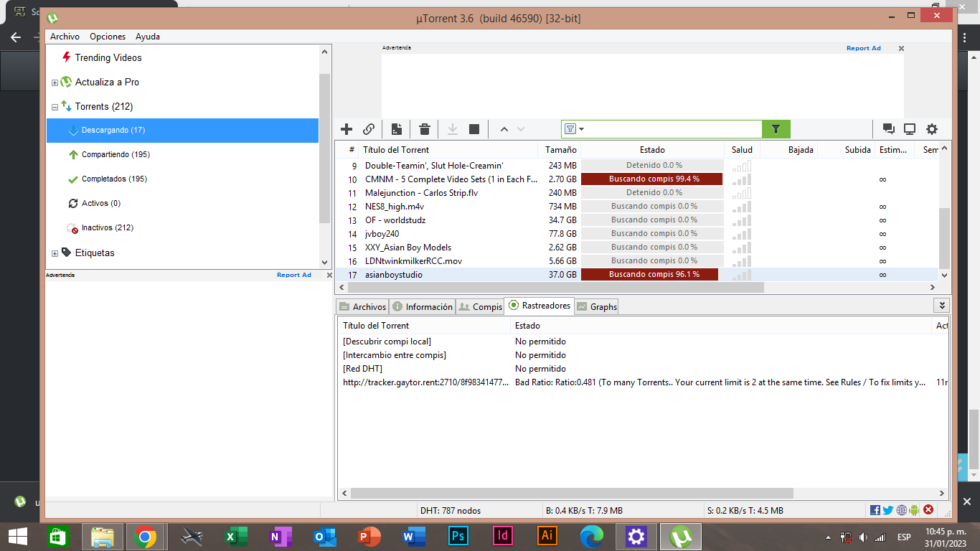
Task: Click the move up queue arrow
Action: (504, 129)
